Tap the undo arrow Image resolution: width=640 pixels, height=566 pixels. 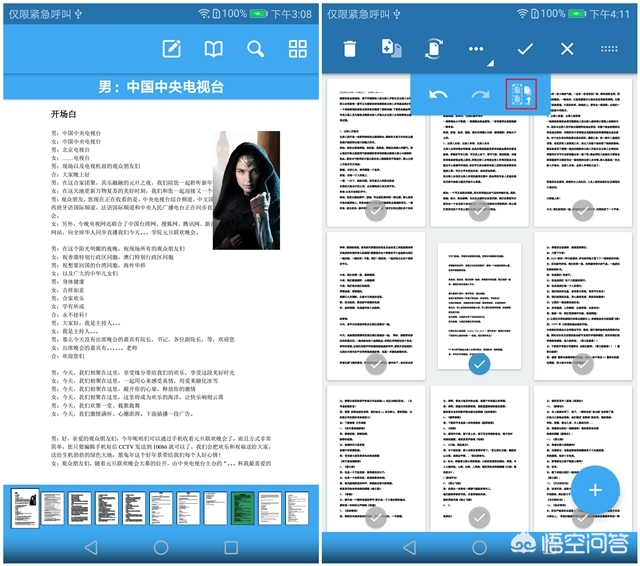[x=438, y=95]
